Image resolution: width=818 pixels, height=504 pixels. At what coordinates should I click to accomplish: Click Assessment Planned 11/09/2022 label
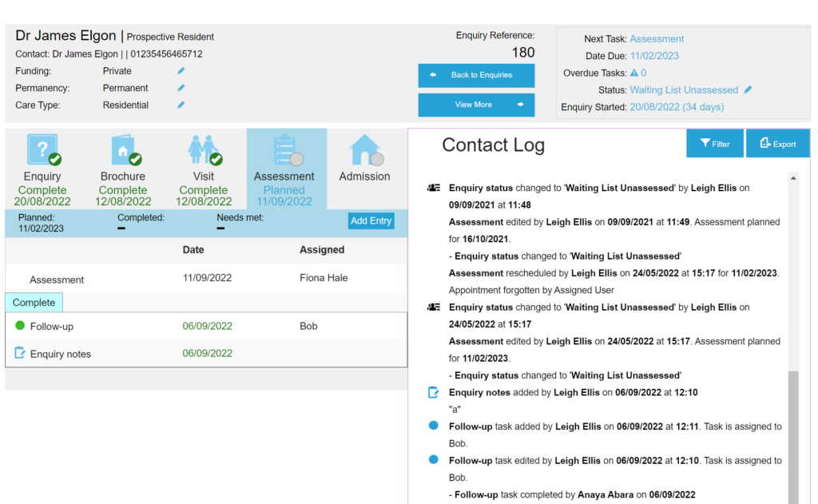(x=284, y=196)
